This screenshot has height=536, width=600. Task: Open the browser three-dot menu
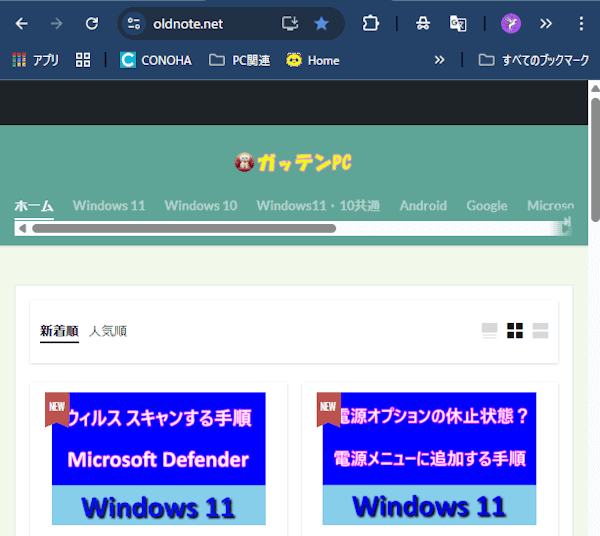[x=581, y=24]
